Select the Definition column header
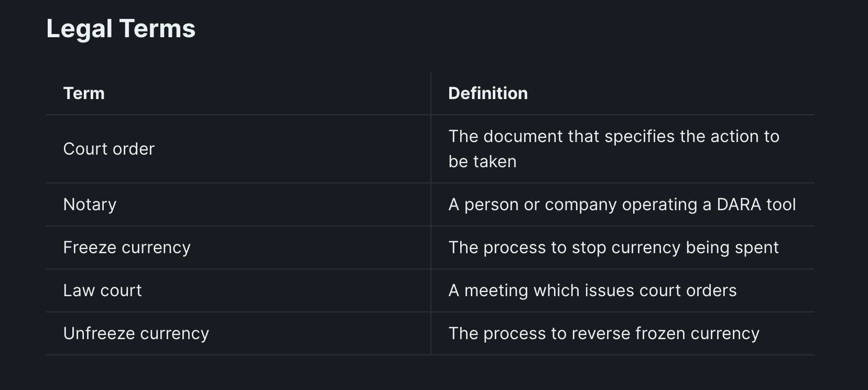 tap(487, 93)
